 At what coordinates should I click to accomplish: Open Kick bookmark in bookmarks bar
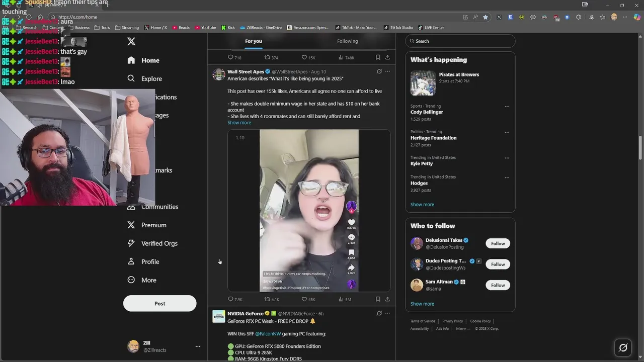click(228, 28)
